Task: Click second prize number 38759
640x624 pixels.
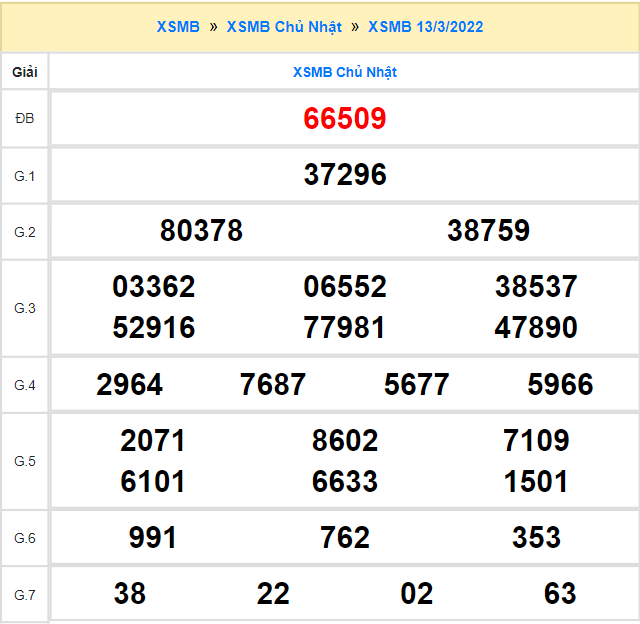Action: coord(488,231)
